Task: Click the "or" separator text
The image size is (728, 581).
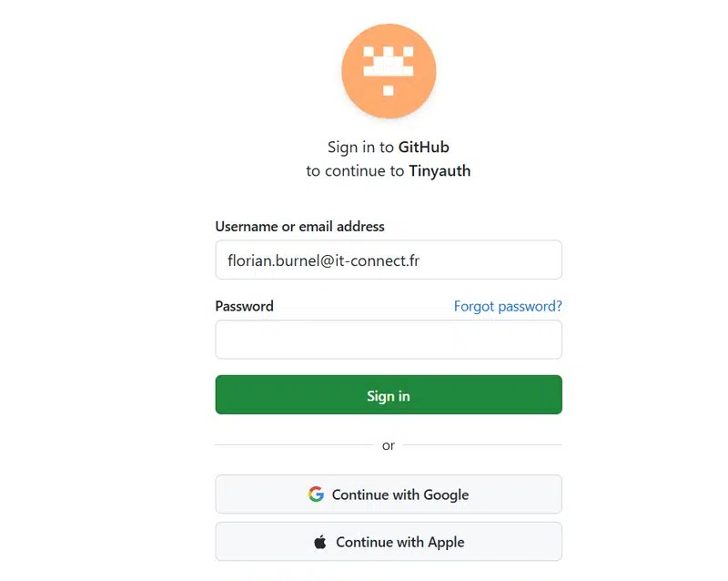Action: coord(389,445)
